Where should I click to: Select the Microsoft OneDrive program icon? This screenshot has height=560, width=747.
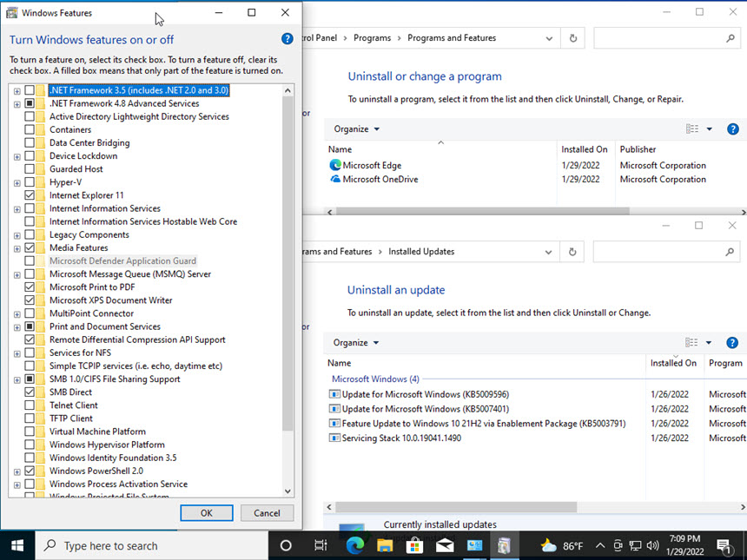[x=335, y=179]
